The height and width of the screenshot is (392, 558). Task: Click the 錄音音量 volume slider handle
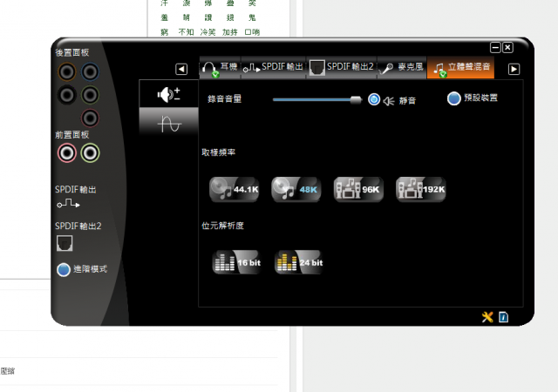pos(356,100)
